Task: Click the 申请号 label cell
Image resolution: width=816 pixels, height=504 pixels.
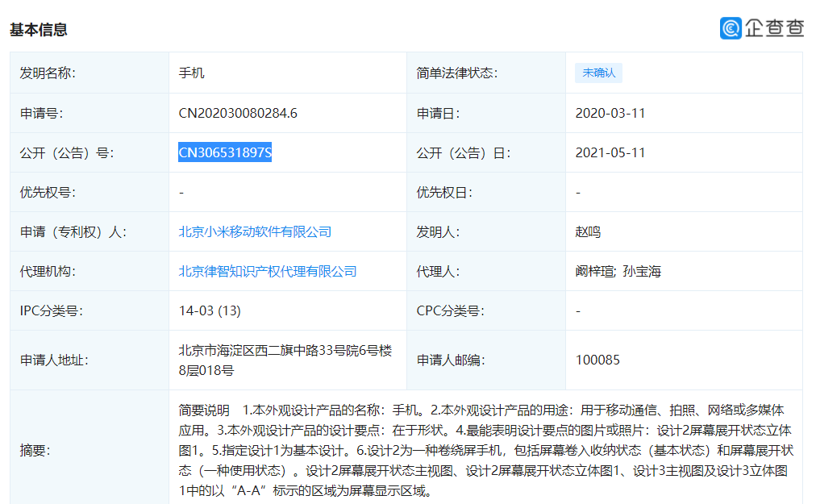Action: pyautogui.click(x=90, y=113)
